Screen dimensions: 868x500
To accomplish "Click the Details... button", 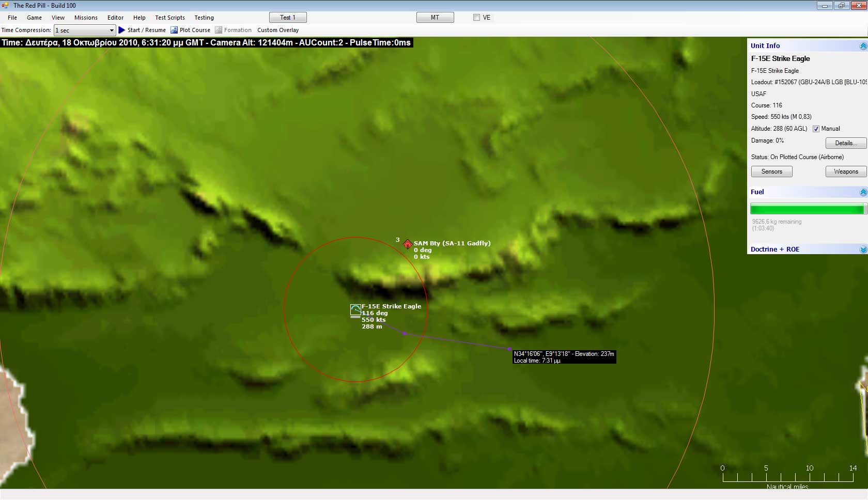I will pos(846,143).
